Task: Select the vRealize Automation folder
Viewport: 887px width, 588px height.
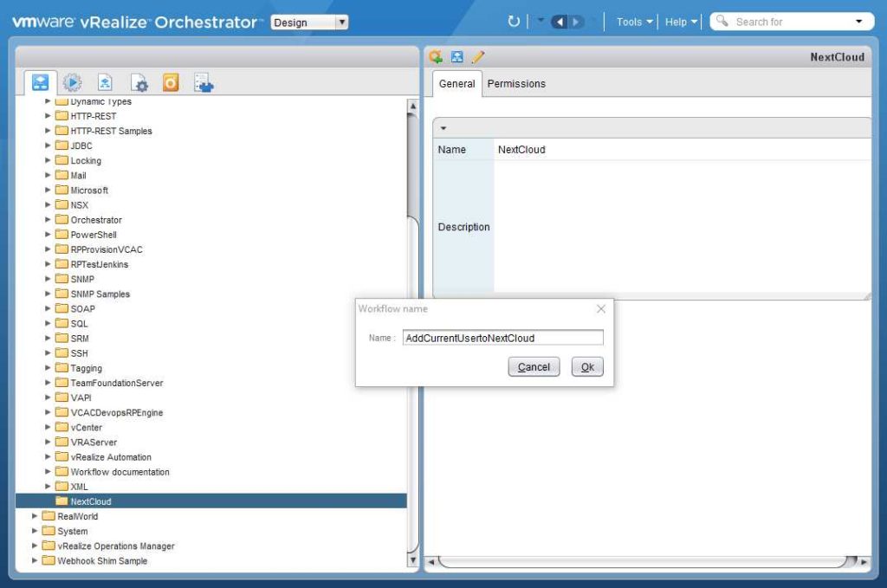Action: tap(104, 457)
